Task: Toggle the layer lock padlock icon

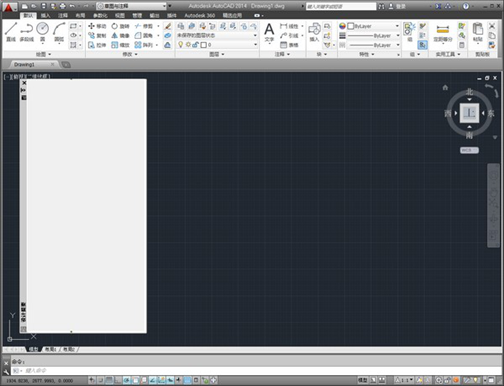Action: pos(196,45)
